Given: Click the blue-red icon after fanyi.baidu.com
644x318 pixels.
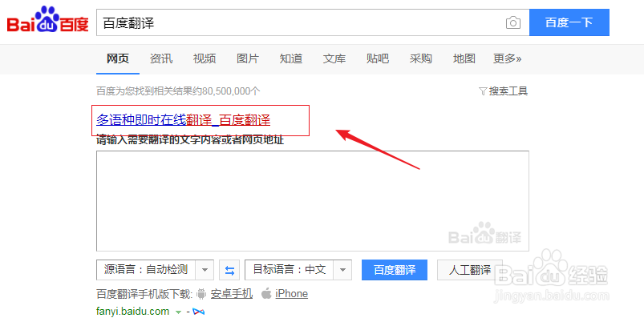Looking at the screenshot, I should 198,312.
